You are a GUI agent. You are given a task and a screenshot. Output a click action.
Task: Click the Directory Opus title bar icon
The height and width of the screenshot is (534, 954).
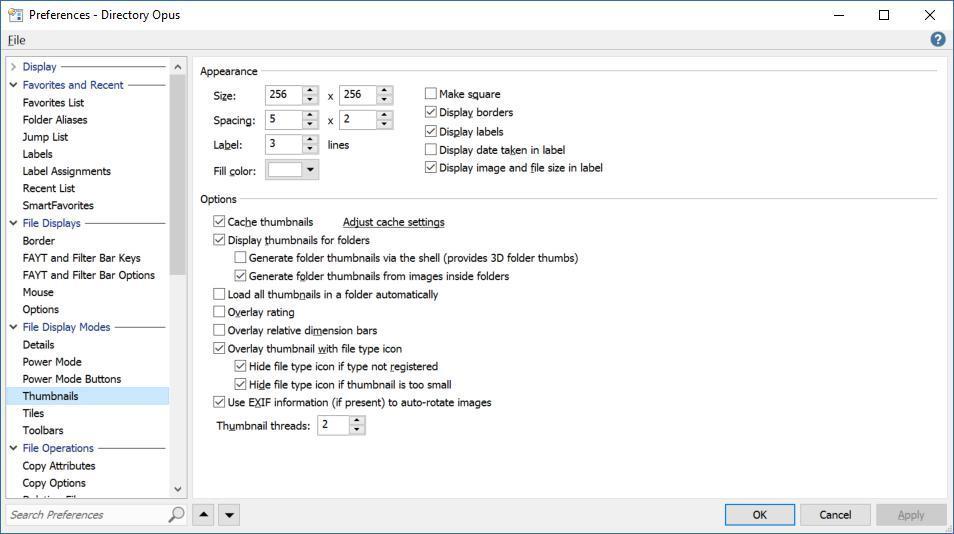click(15, 15)
